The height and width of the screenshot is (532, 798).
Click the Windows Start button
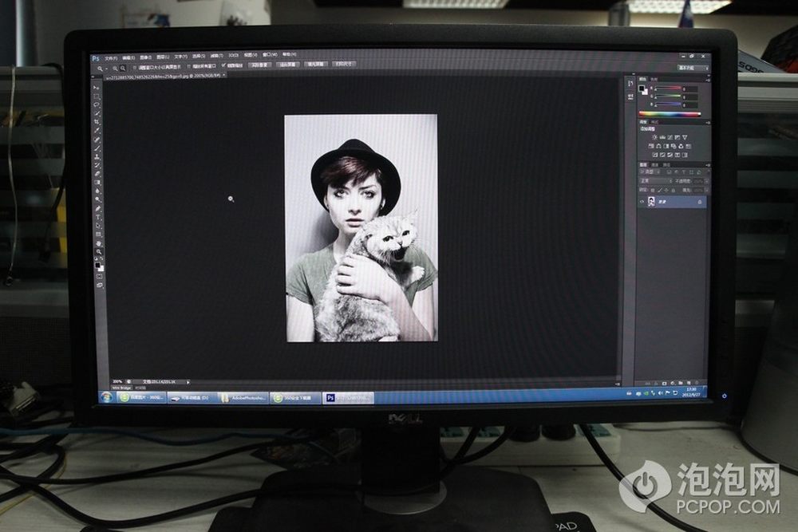tap(105, 396)
